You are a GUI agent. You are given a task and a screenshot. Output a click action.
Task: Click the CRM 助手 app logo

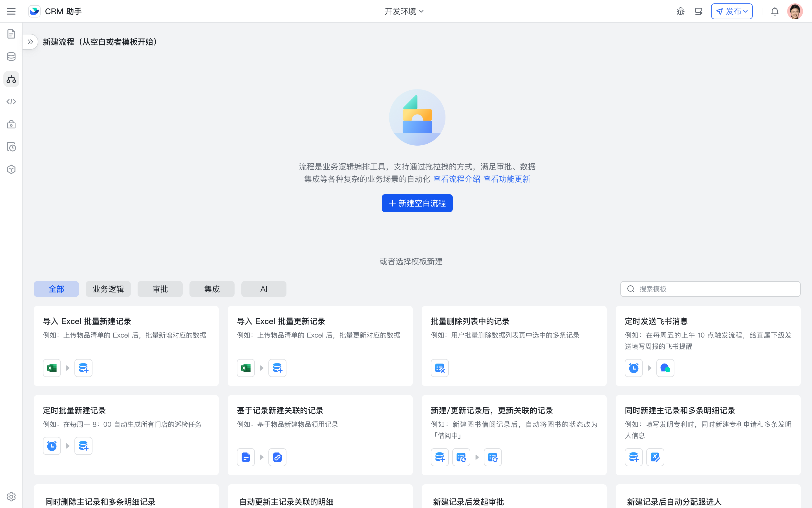pyautogui.click(x=34, y=11)
